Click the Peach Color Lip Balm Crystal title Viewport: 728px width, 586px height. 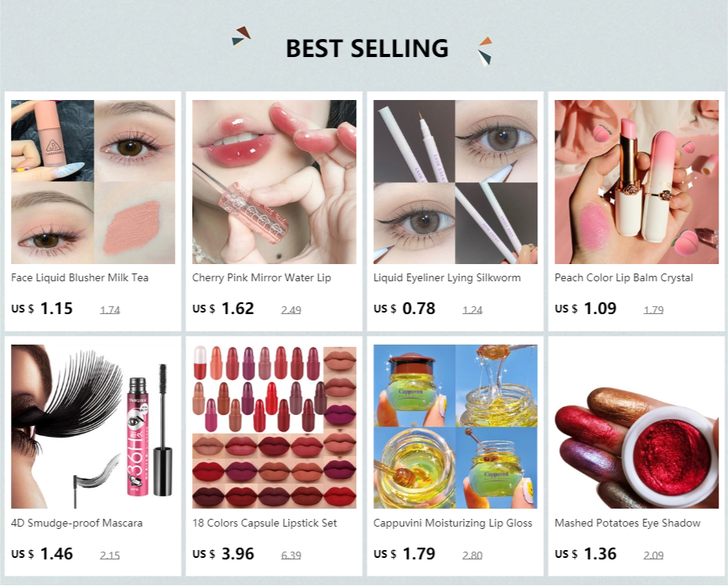[623, 277]
